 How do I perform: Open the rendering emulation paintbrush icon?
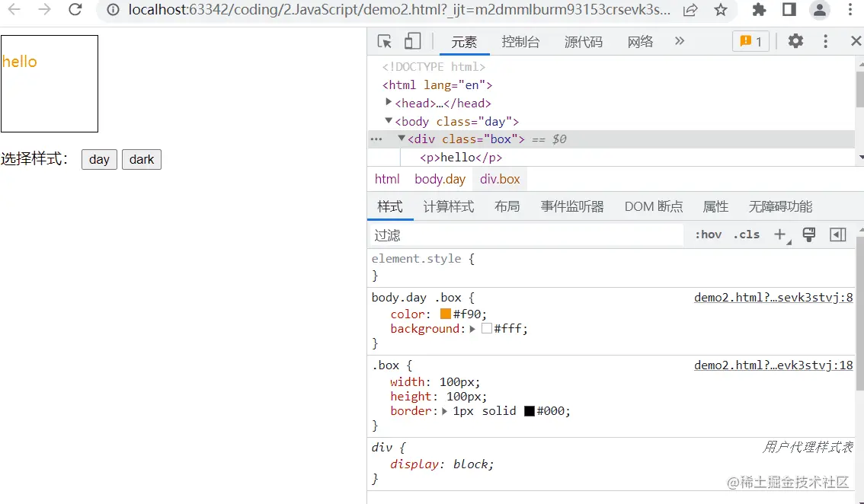pos(808,234)
